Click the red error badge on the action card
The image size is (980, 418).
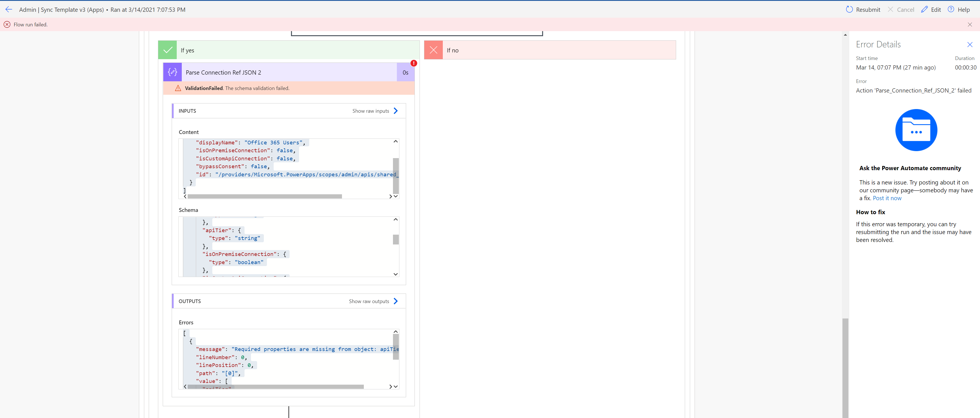(413, 63)
